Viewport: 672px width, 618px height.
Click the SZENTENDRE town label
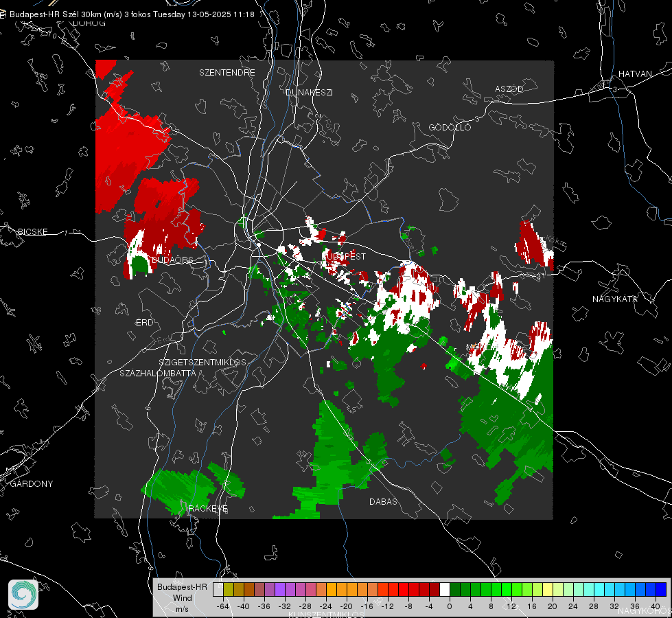(x=227, y=73)
